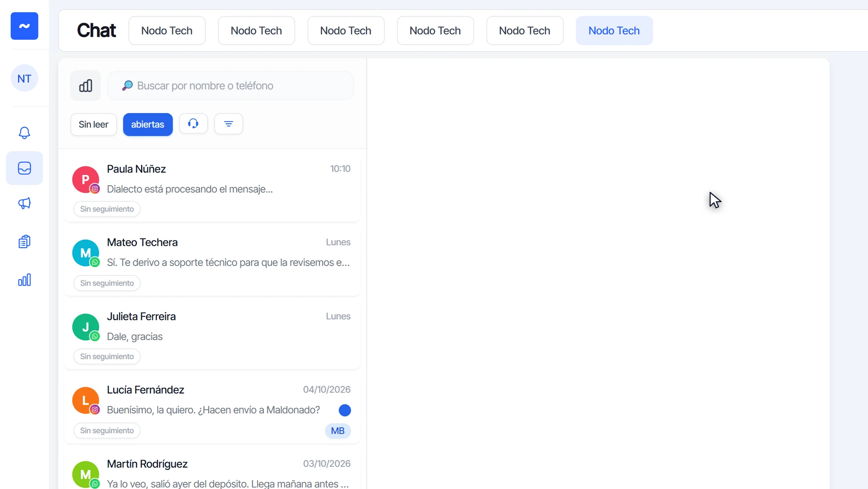
Task: Select the inbox icon in sidebar
Action: tap(24, 168)
